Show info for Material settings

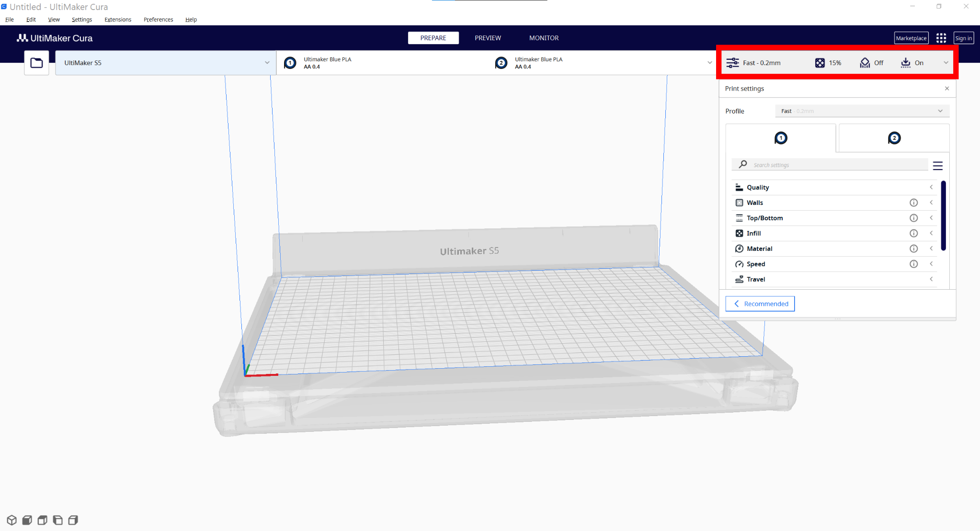coord(913,249)
